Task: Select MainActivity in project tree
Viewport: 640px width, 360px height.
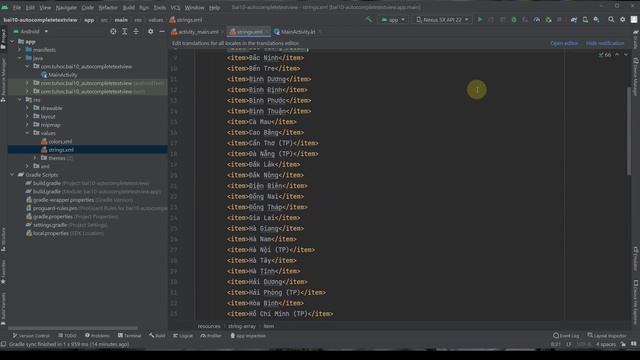Action: [x=62, y=75]
